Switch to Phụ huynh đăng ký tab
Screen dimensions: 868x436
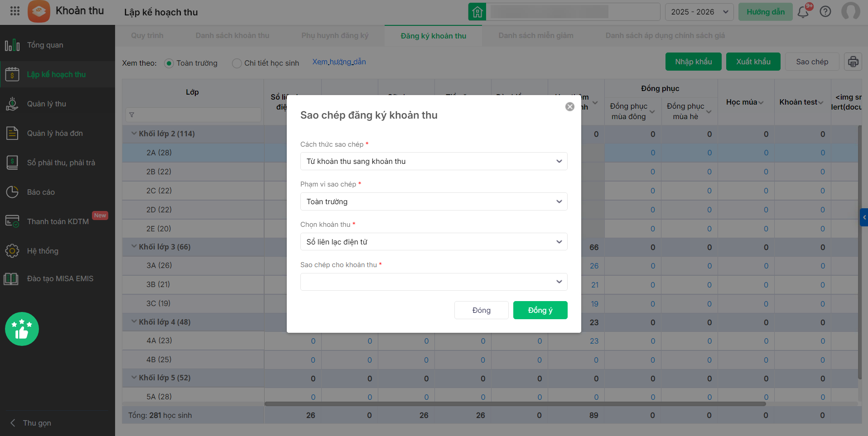click(335, 35)
